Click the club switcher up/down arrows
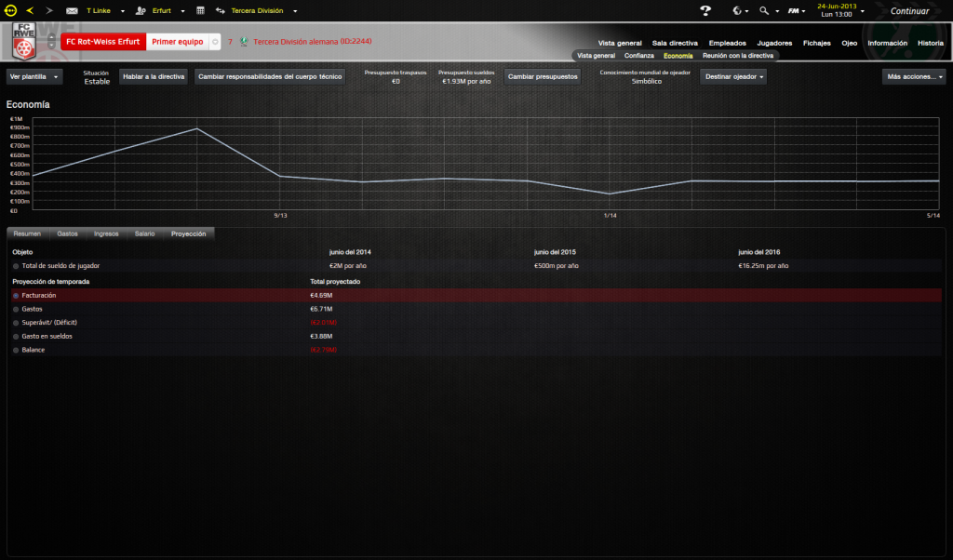953x560 pixels. click(x=51, y=41)
